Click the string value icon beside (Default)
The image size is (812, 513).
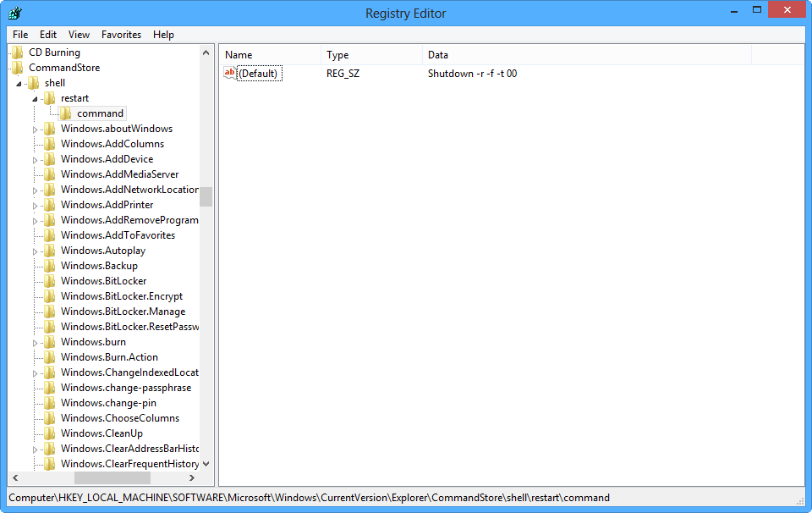tap(229, 73)
